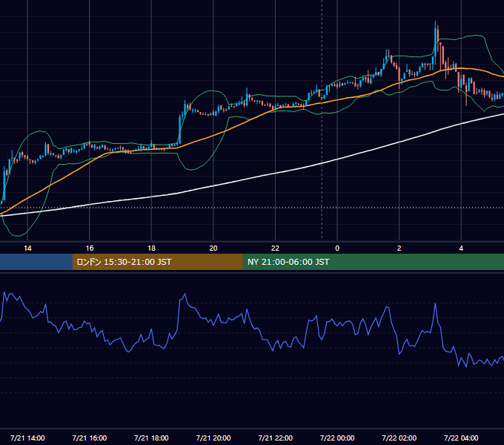Click the 7/21 20:00 time label
Viewport: 504px width, 445px height.
[213, 438]
